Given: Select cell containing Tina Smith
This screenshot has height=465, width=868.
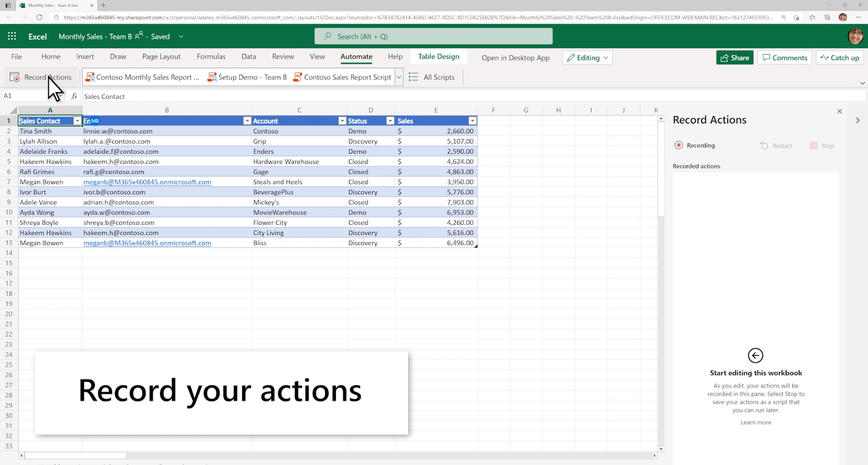Looking at the screenshot, I should [50, 131].
